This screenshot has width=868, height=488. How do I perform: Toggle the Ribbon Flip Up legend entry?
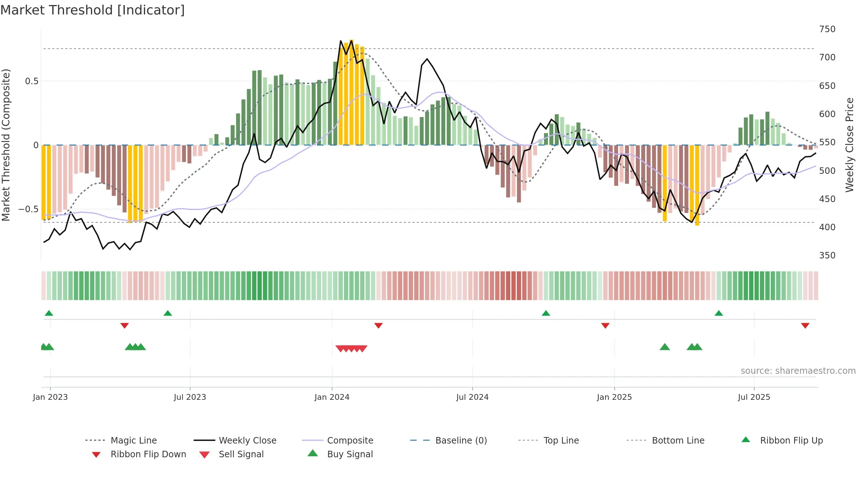coord(782,440)
